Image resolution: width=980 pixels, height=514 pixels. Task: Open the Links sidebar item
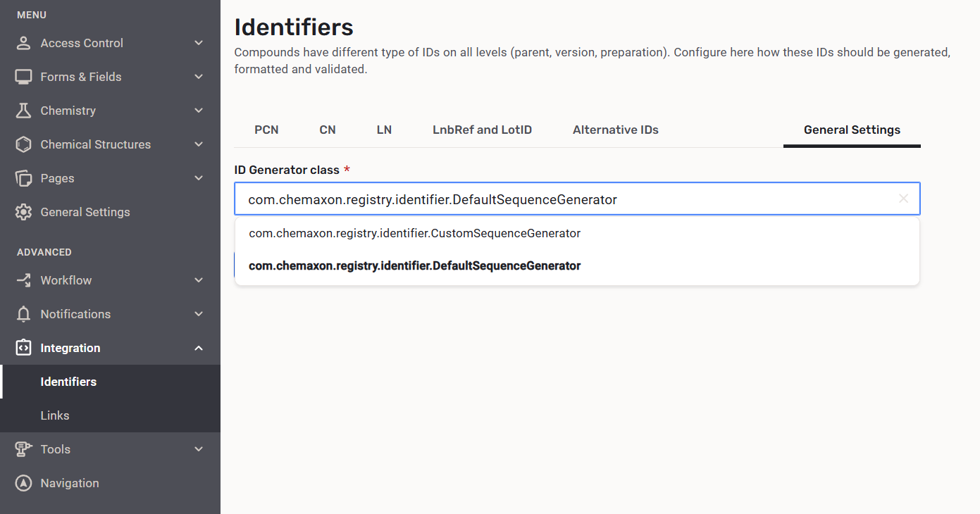(x=55, y=415)
